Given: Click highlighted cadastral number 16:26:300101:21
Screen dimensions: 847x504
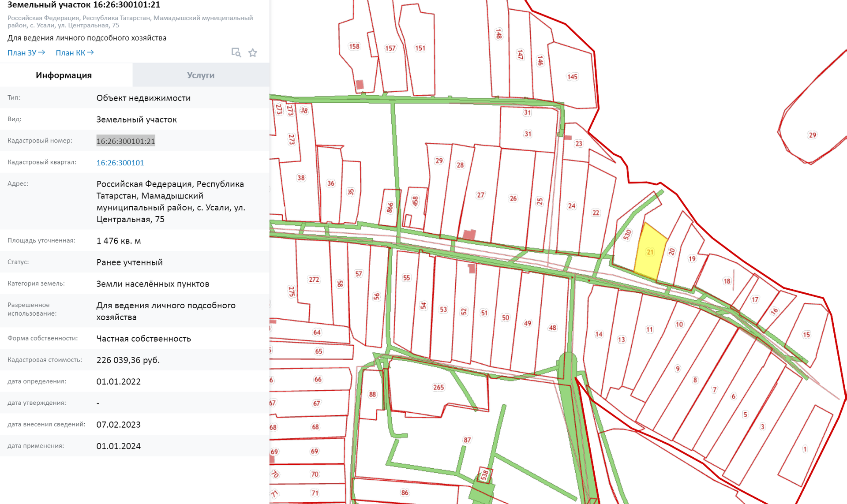Looking at the screenshot, I should point(126,141).
